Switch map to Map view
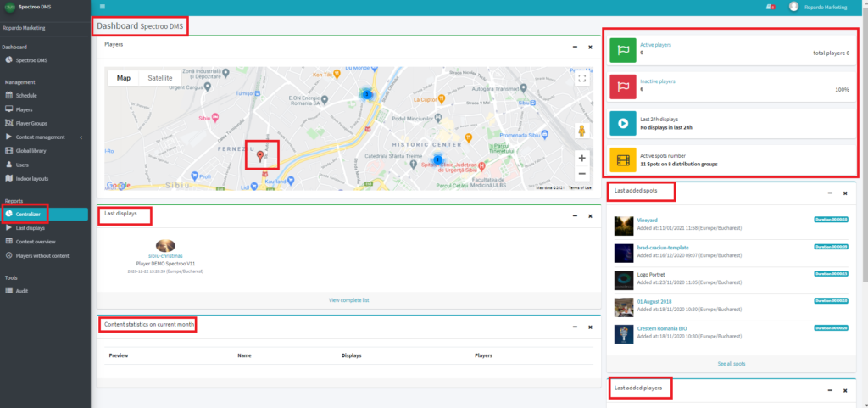 (x=124, y=78)
